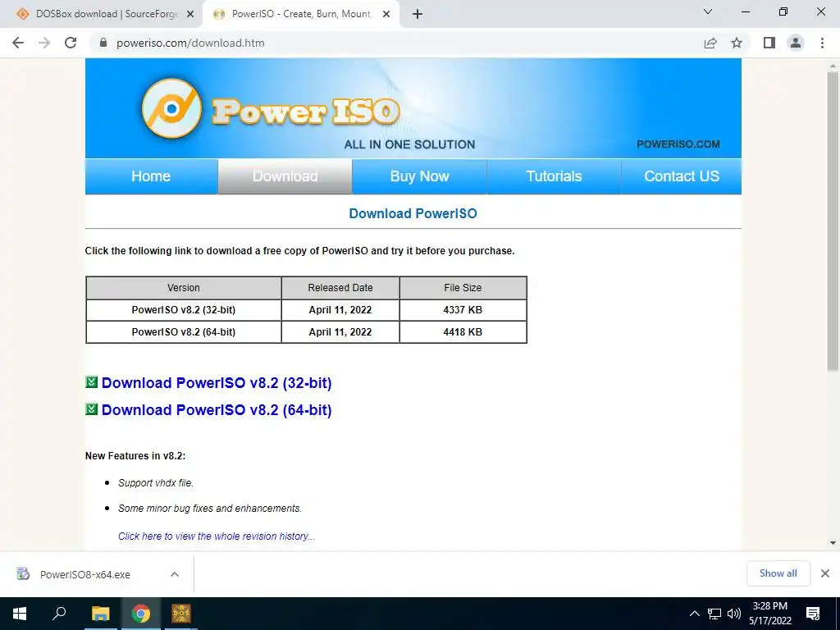
Task: Open the Chrome three-dot menu
Action: pos(822,43)
